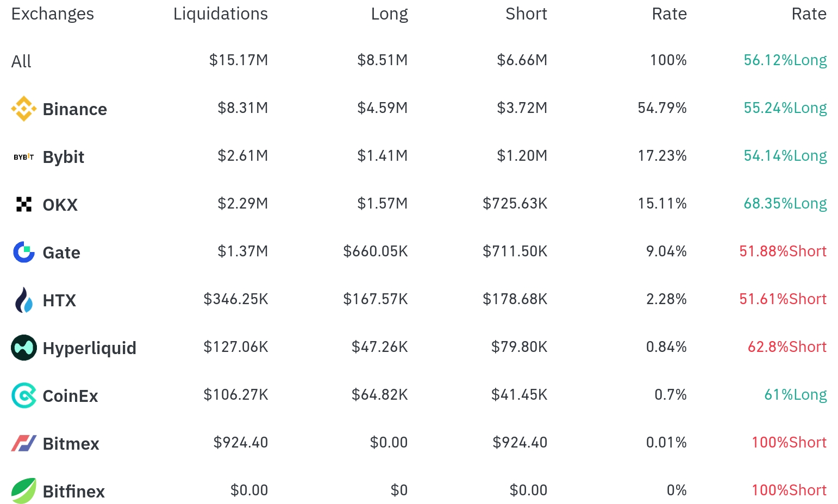This screenshot has width=838, height=504.
Task: Click the Bybit logo icon
Action: [24, 157]
